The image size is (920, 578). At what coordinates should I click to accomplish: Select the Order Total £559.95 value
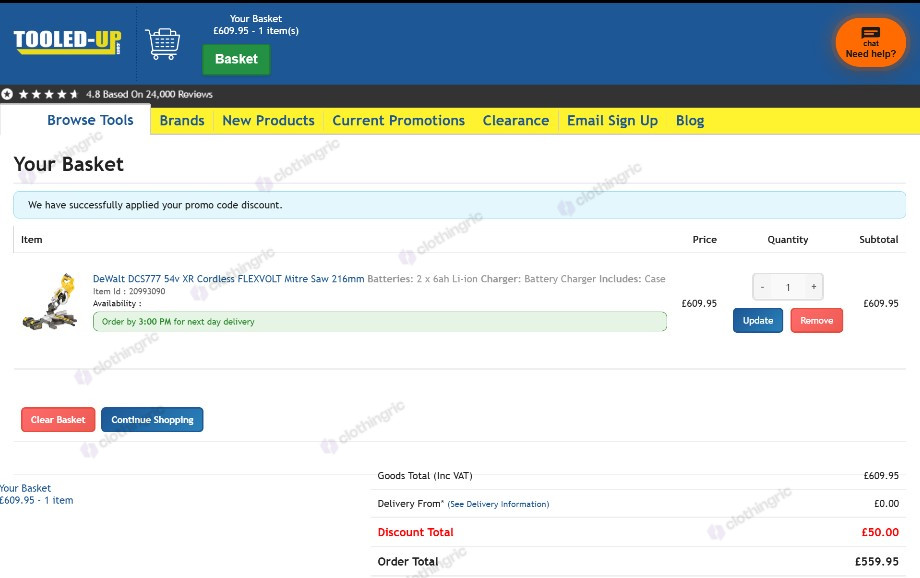point(877,562)
